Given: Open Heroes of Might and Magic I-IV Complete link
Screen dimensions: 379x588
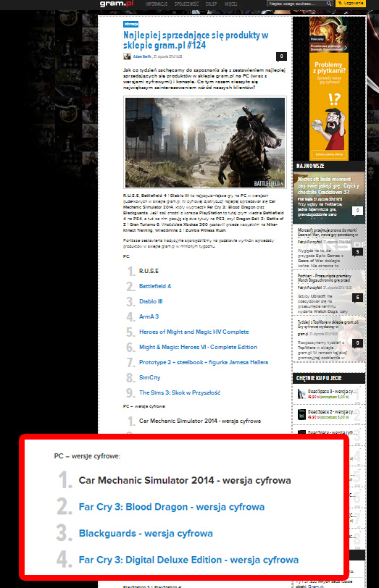Looking at the screenshot, I should (x=194, y=332).
